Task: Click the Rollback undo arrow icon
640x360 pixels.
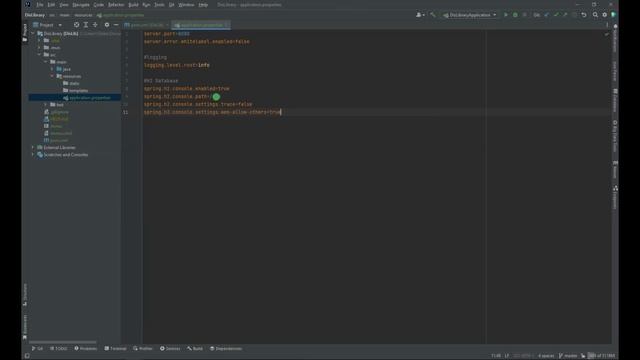Action: coord(584,15)
